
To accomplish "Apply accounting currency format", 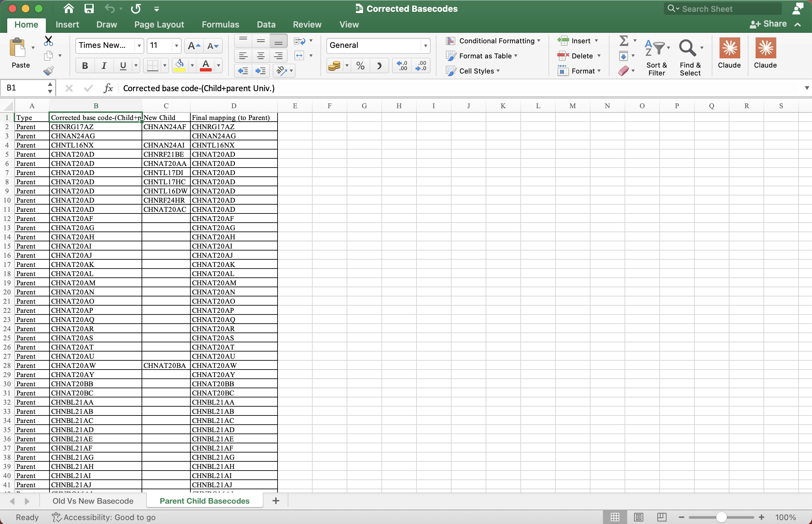I will click(334, 65).
